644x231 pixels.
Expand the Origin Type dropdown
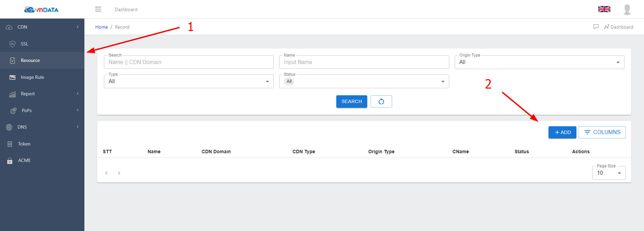tap(539, 62)
